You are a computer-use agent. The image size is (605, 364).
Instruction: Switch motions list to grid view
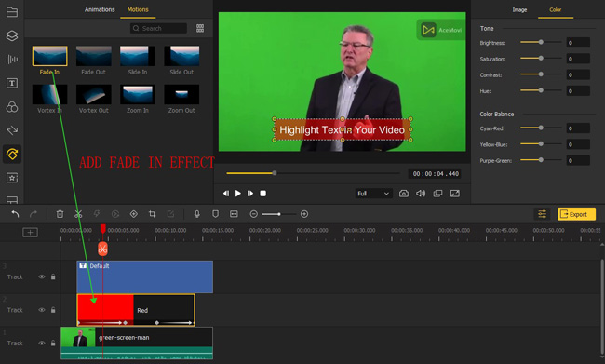click(x=200, y=28)
